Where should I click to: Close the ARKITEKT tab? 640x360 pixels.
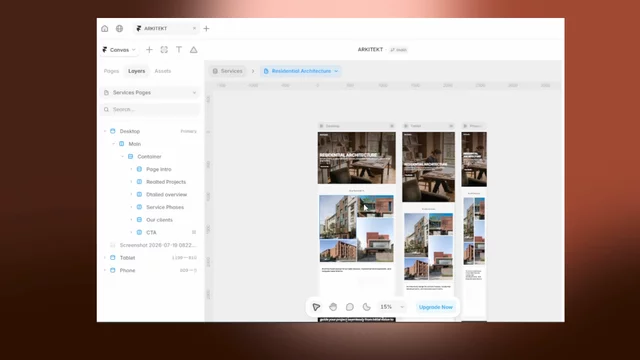pos(194,28)
